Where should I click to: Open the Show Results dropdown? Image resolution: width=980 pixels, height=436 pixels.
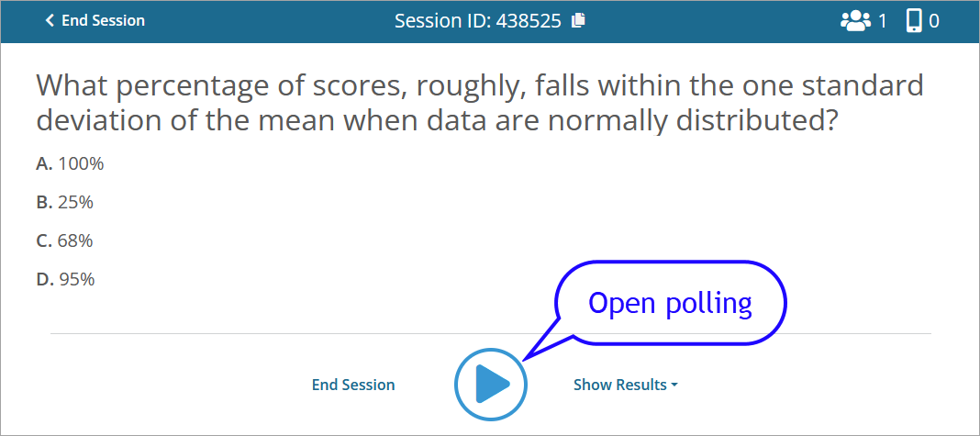(x=625, y=385)
